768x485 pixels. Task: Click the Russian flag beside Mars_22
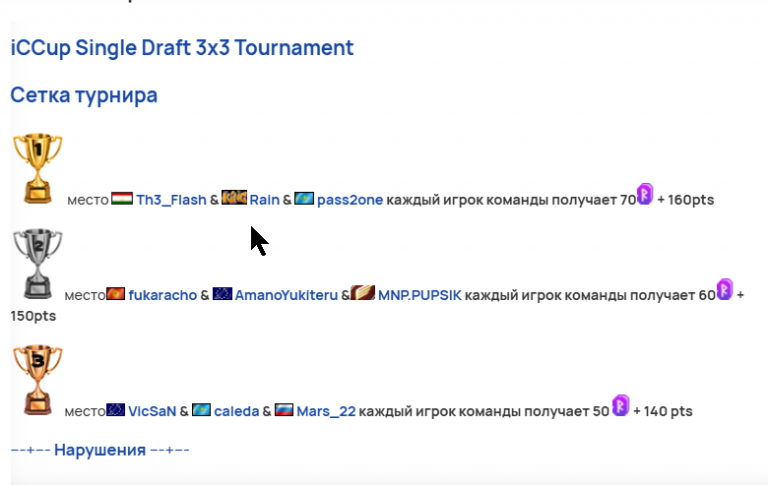(x=284, y=409)
